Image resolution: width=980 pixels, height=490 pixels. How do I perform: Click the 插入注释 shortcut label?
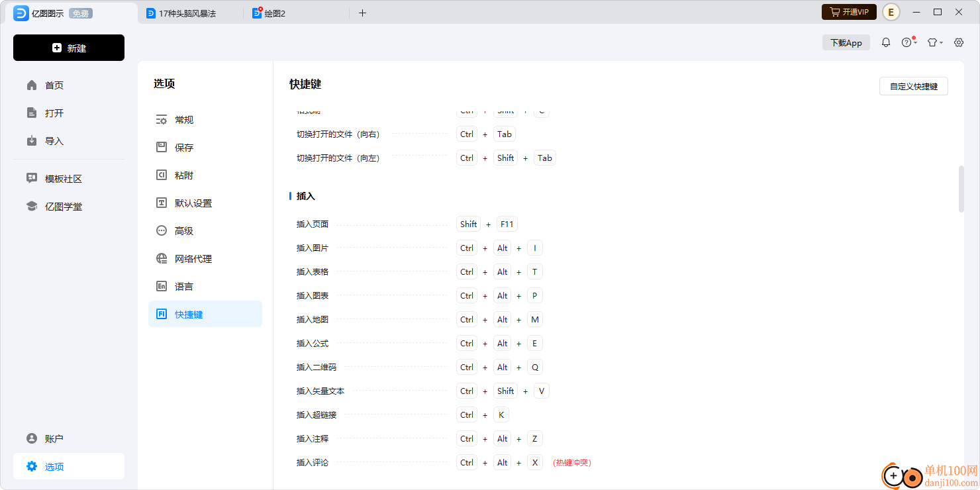313,439
